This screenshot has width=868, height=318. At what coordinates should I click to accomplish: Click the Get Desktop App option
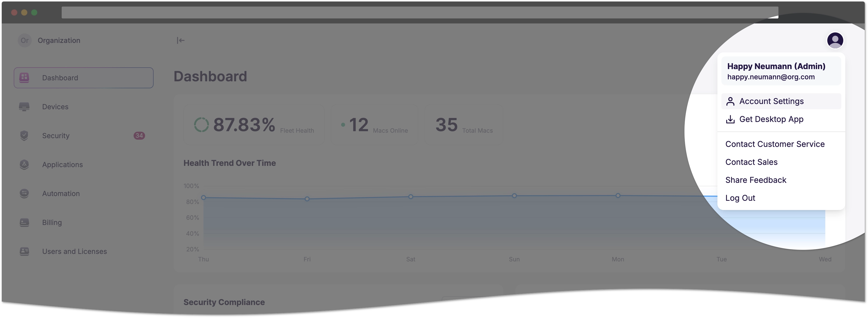coord(771,119)
